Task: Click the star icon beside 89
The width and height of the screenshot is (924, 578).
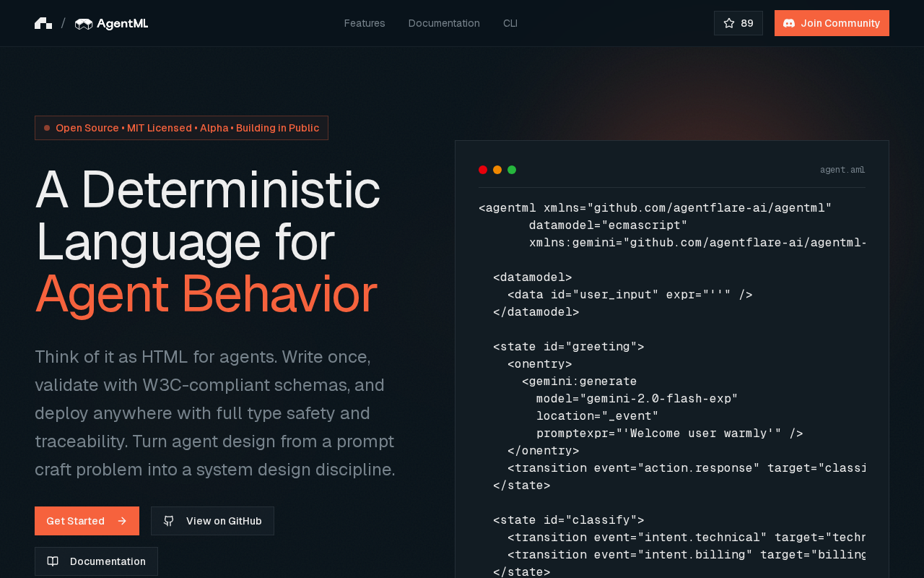Action: (x=729, y=23)
